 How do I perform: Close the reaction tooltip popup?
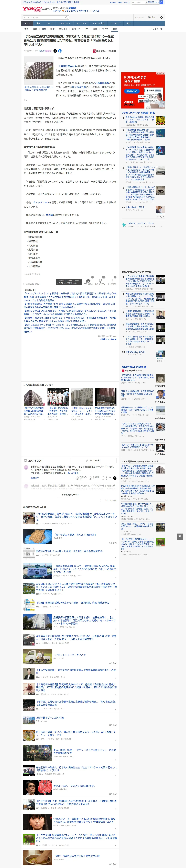[x=81, y=280]
